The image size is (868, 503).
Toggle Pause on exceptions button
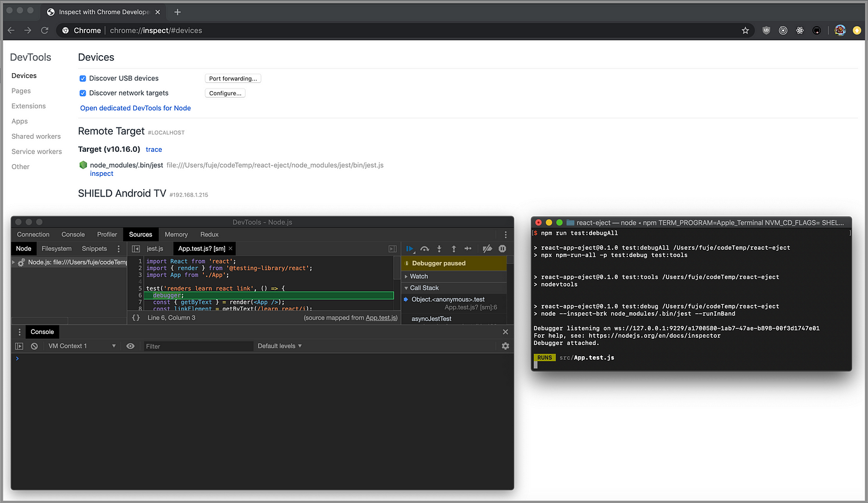tap(502, 249)
